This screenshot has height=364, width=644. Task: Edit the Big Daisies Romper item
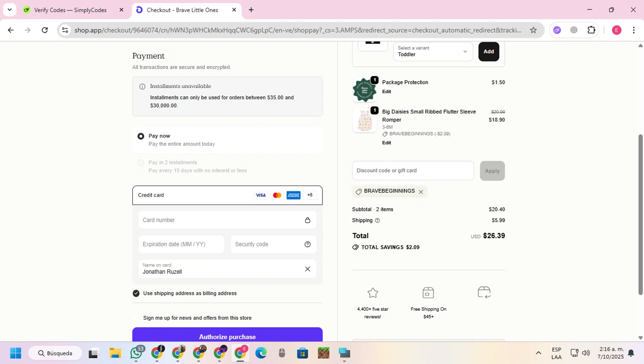[x=386, y=143]
